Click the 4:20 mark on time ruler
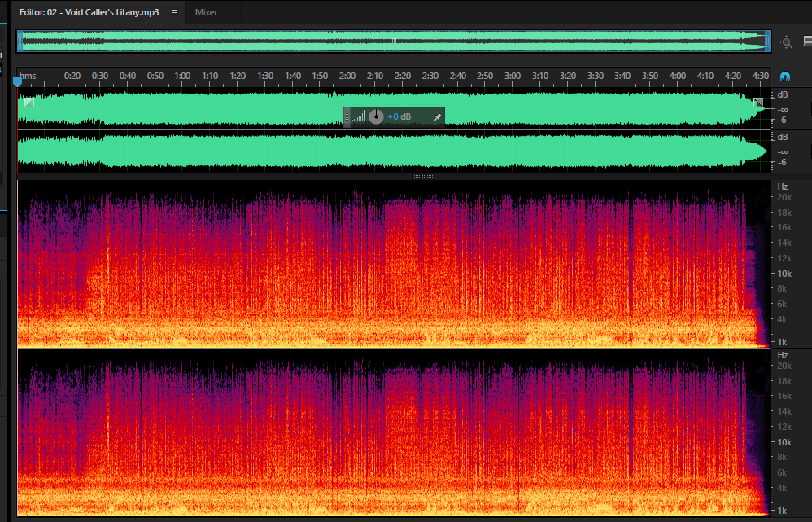Viewport: 812px width, 522px height. coord(733,76)
